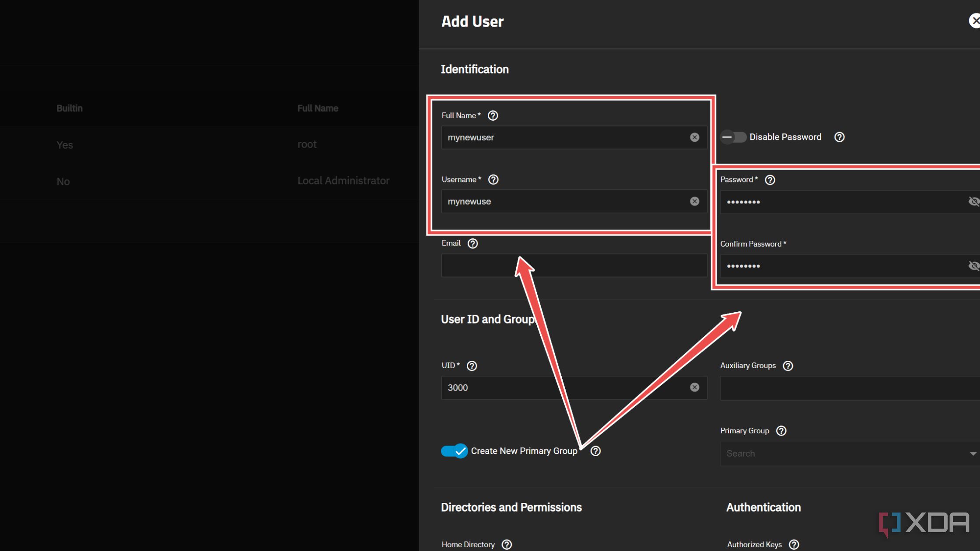Click the clear icon in UID field
The width and height of the screenshot is (980, 551).
click(695, 387)
